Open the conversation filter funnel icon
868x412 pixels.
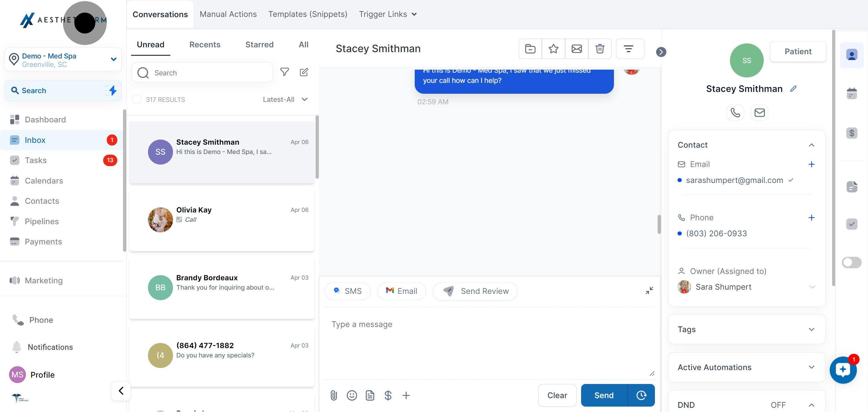(x=285, y=72)
